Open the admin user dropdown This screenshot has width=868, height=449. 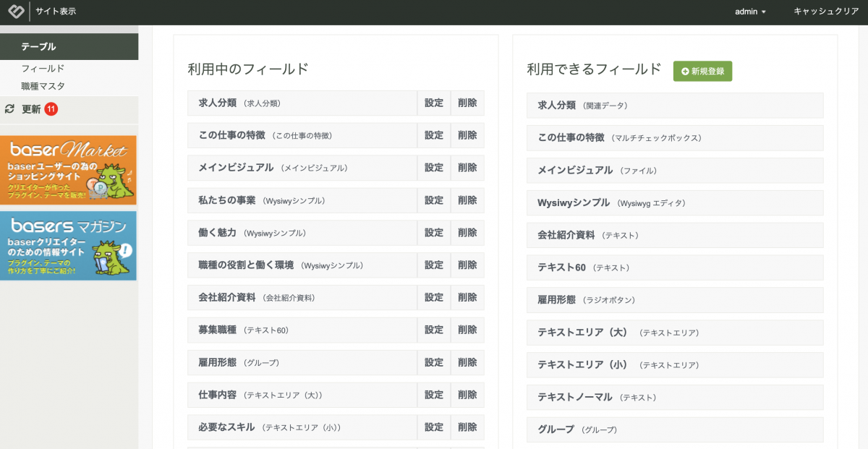(750, 12)
